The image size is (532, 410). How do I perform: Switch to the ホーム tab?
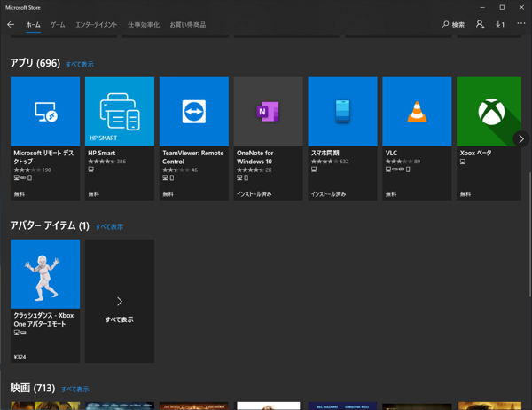point(33,25)
